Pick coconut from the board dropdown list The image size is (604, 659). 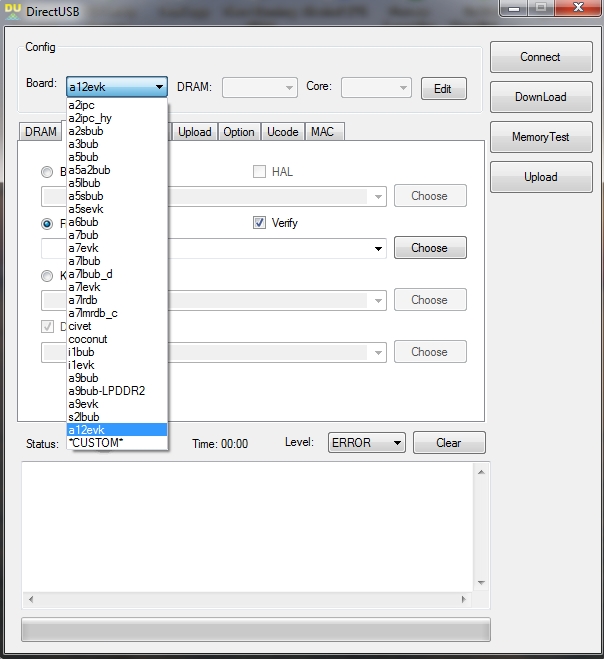88,339
